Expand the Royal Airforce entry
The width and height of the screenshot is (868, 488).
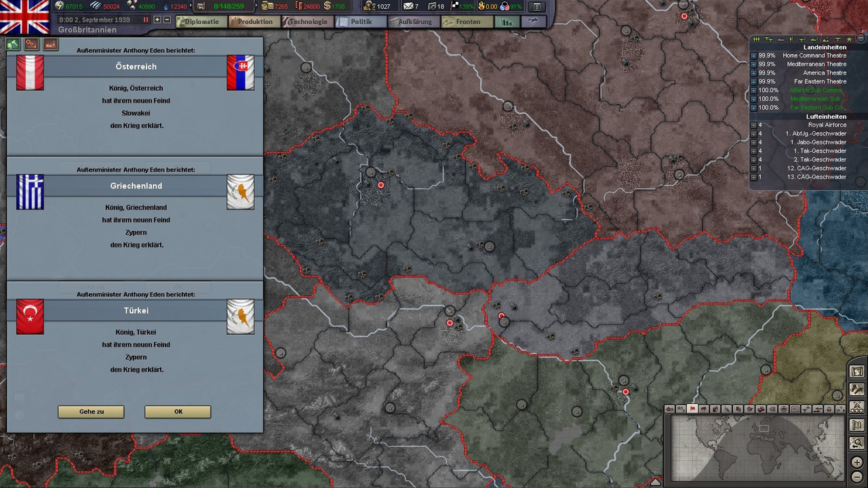pyautogui.click(x=753, y=125)
